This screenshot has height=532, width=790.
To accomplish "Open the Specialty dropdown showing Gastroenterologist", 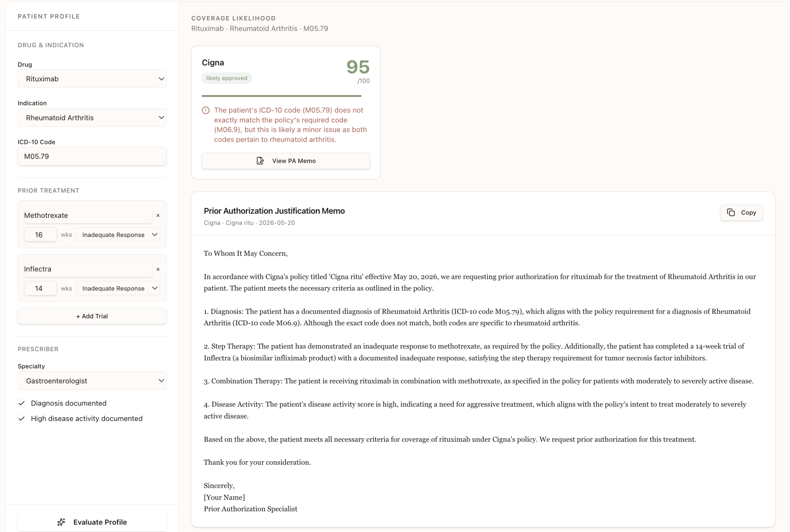I will coord(92,381).
